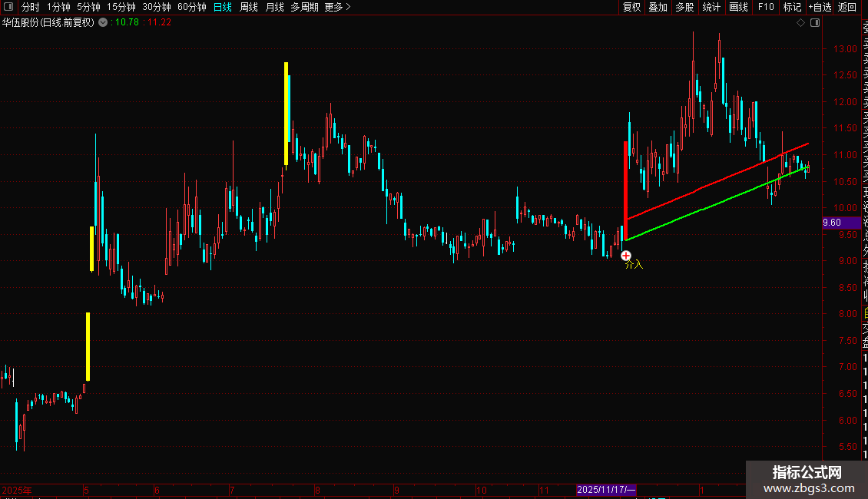Open the 多周期 multi-period view

tap(304, 7)
